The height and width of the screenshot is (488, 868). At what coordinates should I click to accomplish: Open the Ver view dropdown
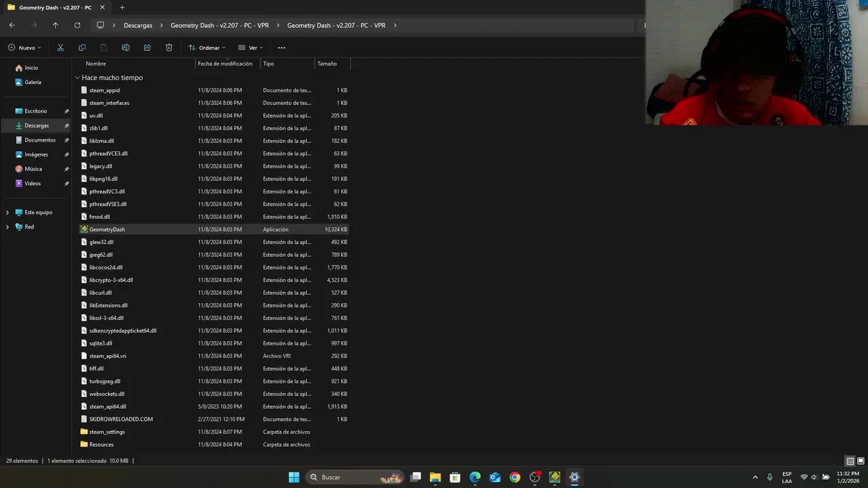coord(250,47)
